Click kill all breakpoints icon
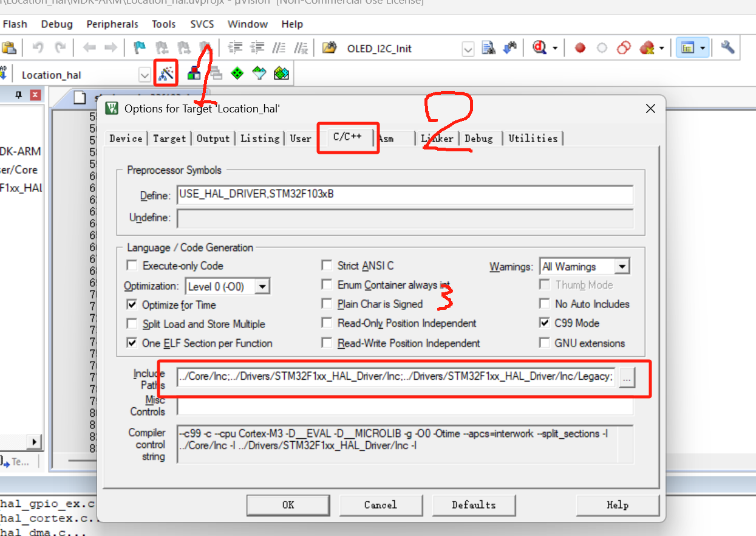The width and height of the screenshot is (756, 536). (647, 48)
